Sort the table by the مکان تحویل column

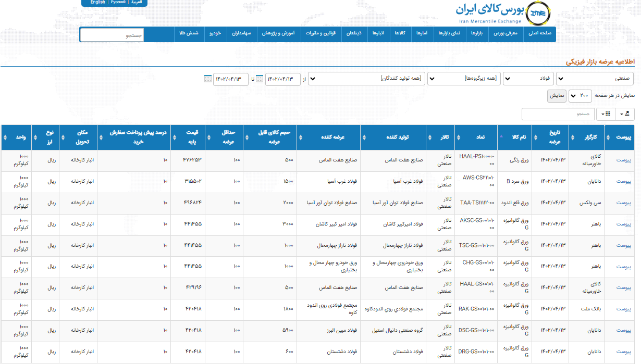(78, 137)
